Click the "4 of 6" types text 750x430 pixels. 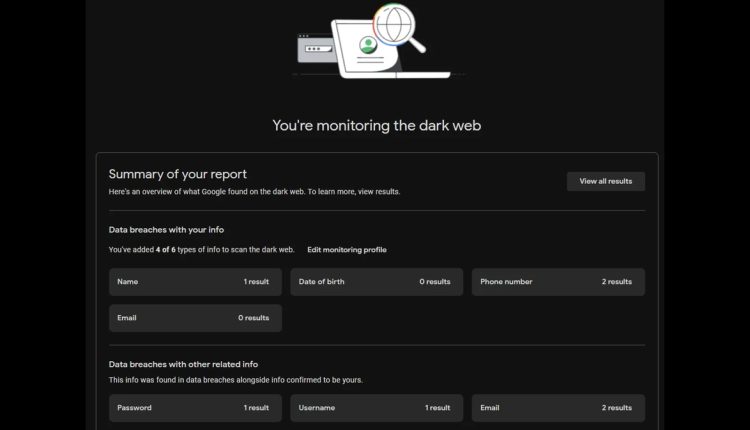pyautogui.click(x=165, y=250)
